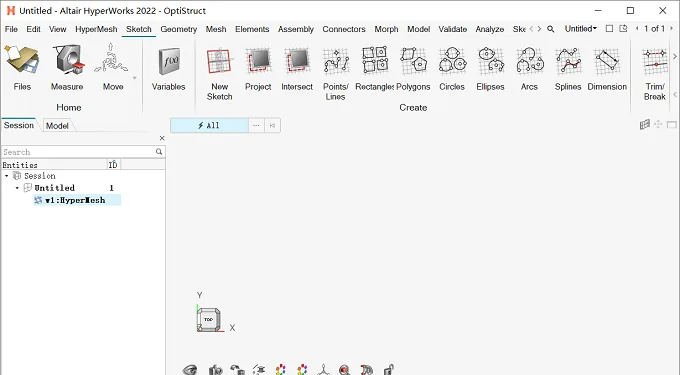Choose the Polygons tool
This screenshot has width=680, height=375.
(x=413, y=67)
